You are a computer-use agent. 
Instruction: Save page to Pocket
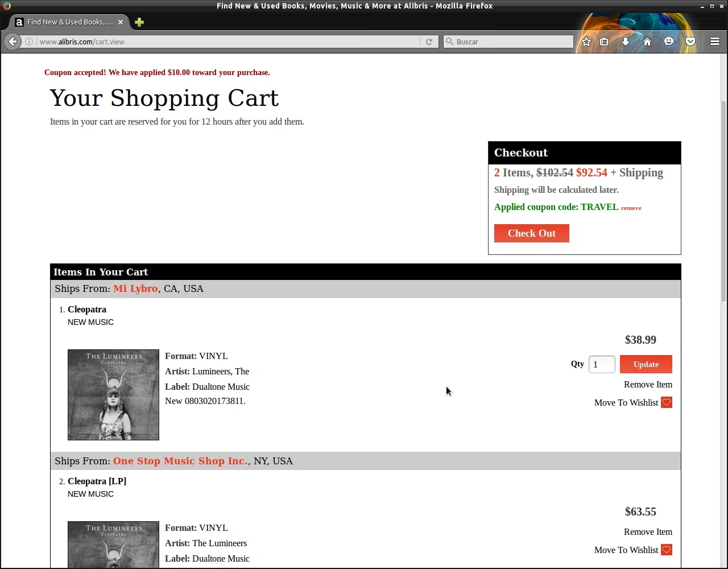point(690,42)
